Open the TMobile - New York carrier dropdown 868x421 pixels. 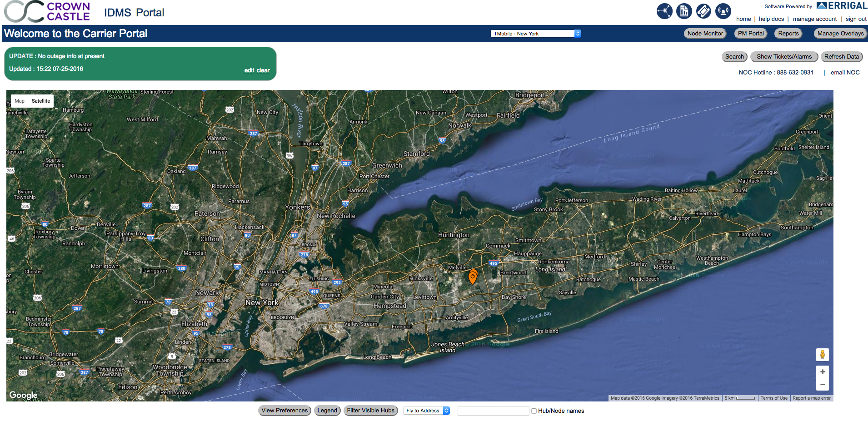pyautogui.click(x=535, y=34)
